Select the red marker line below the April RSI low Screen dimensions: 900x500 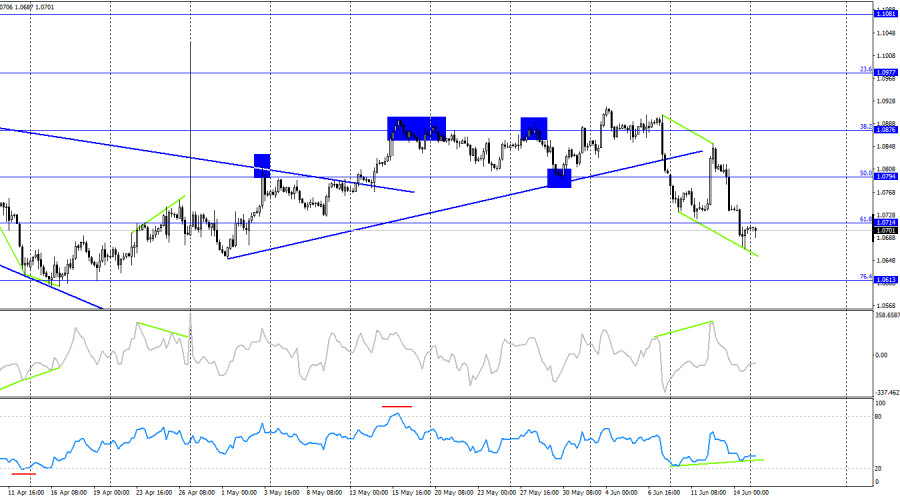[x=24, y=474]
